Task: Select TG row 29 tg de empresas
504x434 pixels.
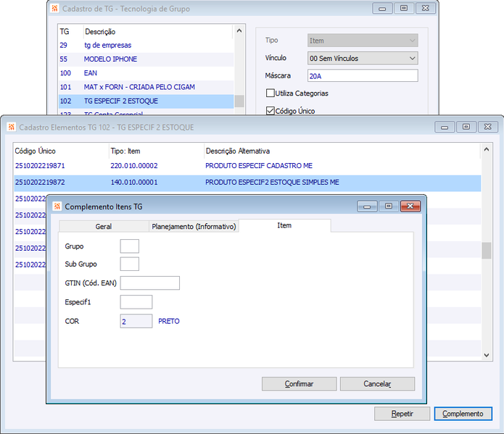Action: click(146, 46)
